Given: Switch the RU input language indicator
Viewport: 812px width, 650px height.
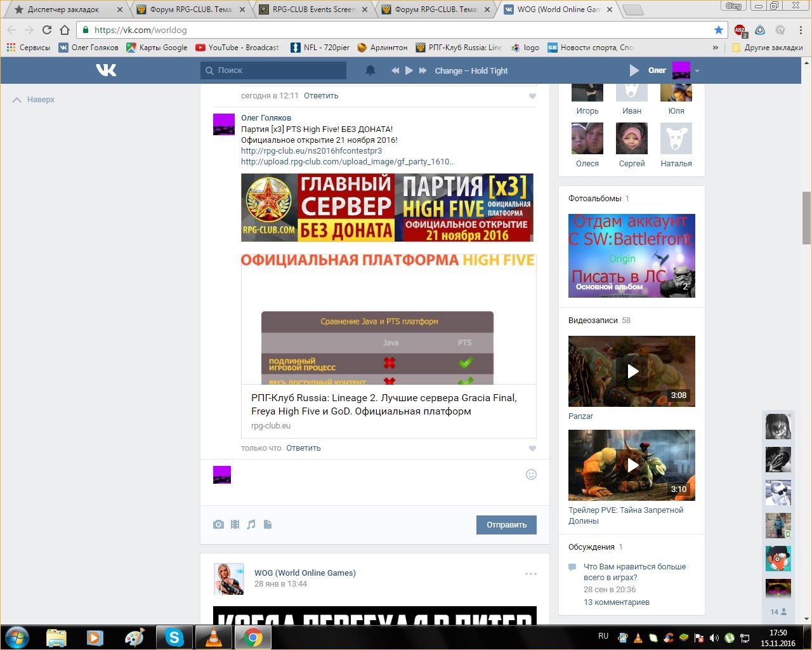Looking at the screenshot, I should click(603, 636).
